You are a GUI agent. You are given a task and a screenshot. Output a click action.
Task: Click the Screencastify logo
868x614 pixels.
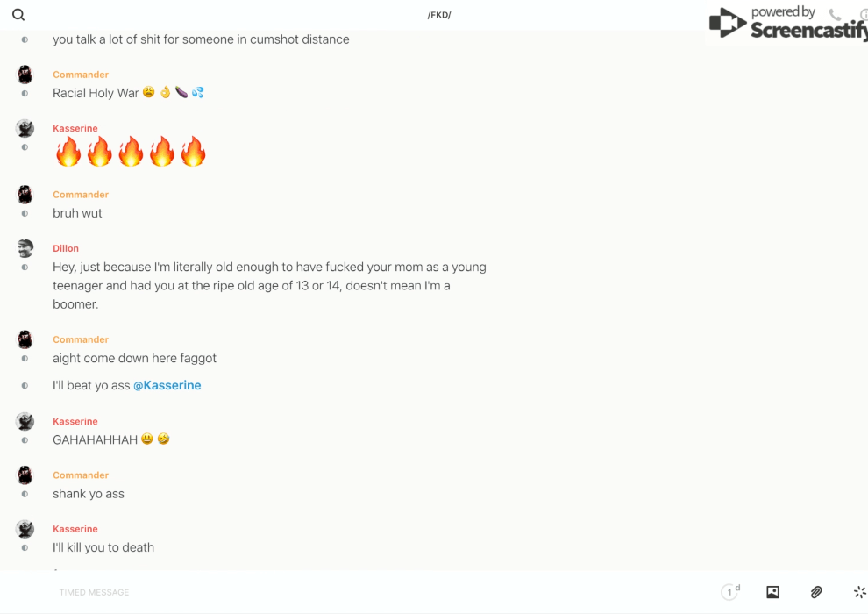pyautogui.click(x=786, y=24)
